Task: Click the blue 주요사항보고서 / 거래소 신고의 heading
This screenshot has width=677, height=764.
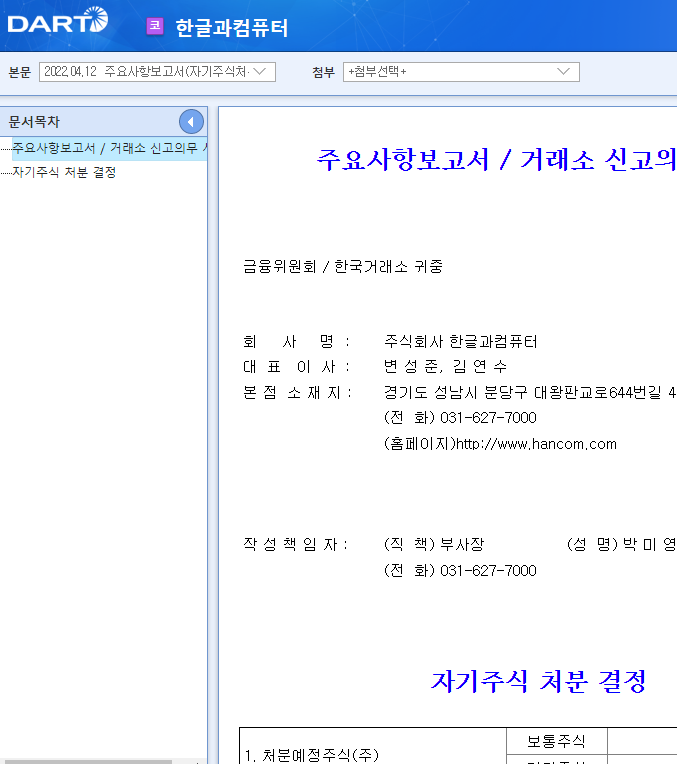Action: pyautogui.click(x=496, y=159)
